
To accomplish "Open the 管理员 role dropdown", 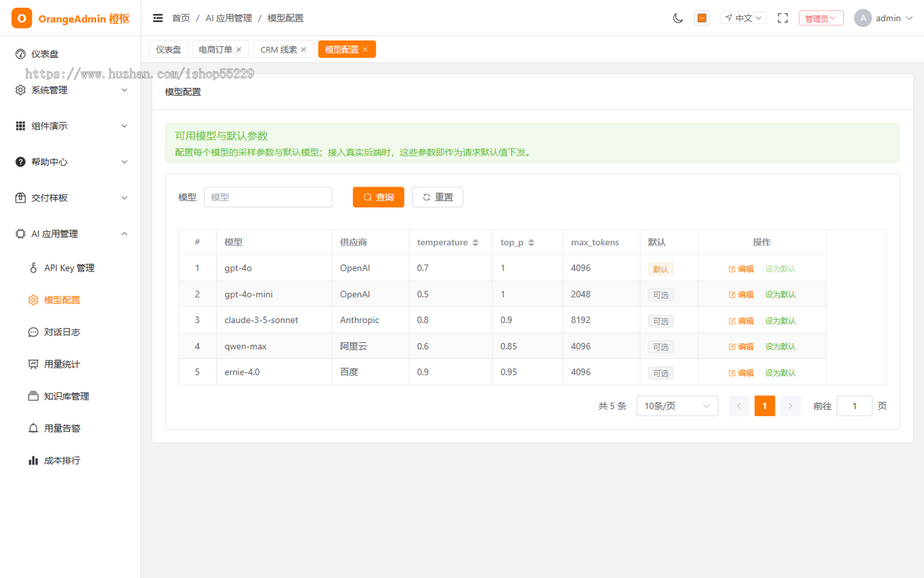I will click(x=821, y=18).
